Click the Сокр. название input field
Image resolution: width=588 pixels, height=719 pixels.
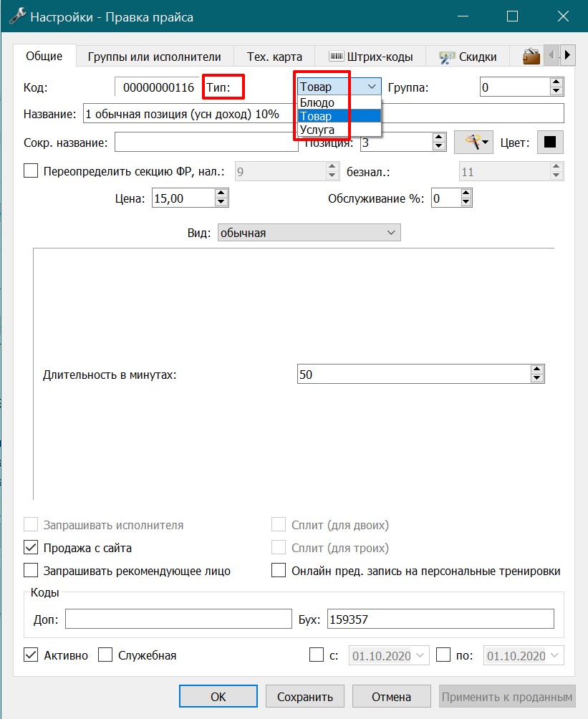pos(206,142)
